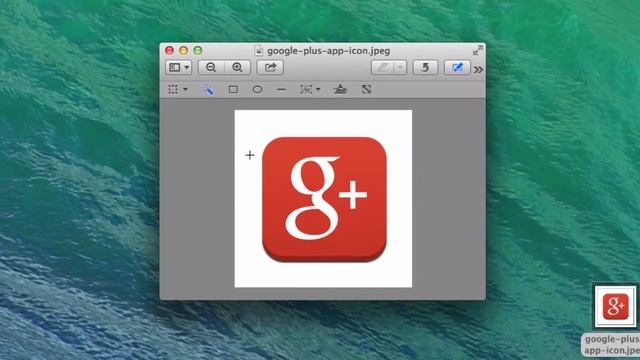This screenshot has height=360, width=640.
Task: Click the google-plus-app-icon.jpeg window title
Action: (x=329, y=51)
